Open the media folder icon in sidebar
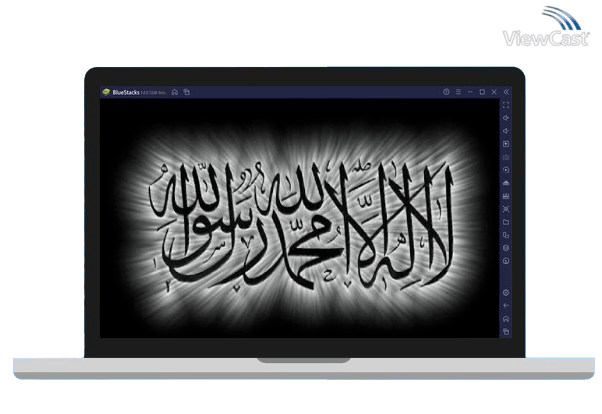The width and height of the screenshot is (602, 414). click(x=506, y=222)
